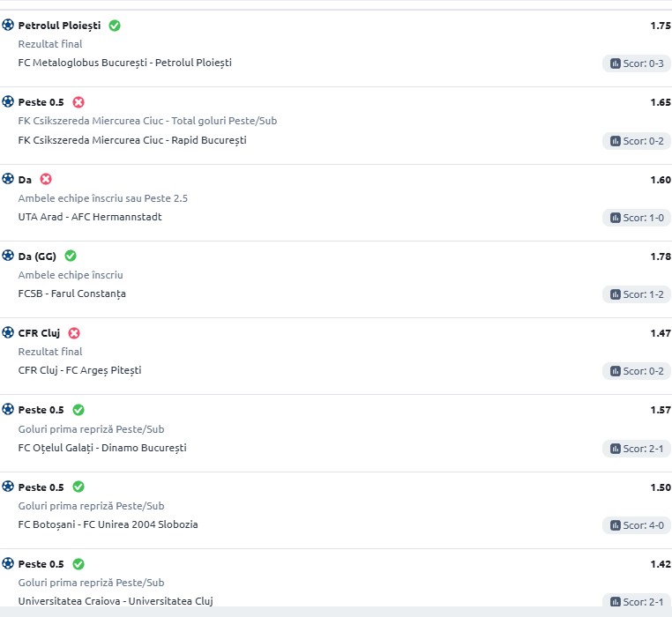Open Universitatea Craiova - Universitatea Cluj match
The width and height of the screenshot is (672, 617).
(116, 601)
